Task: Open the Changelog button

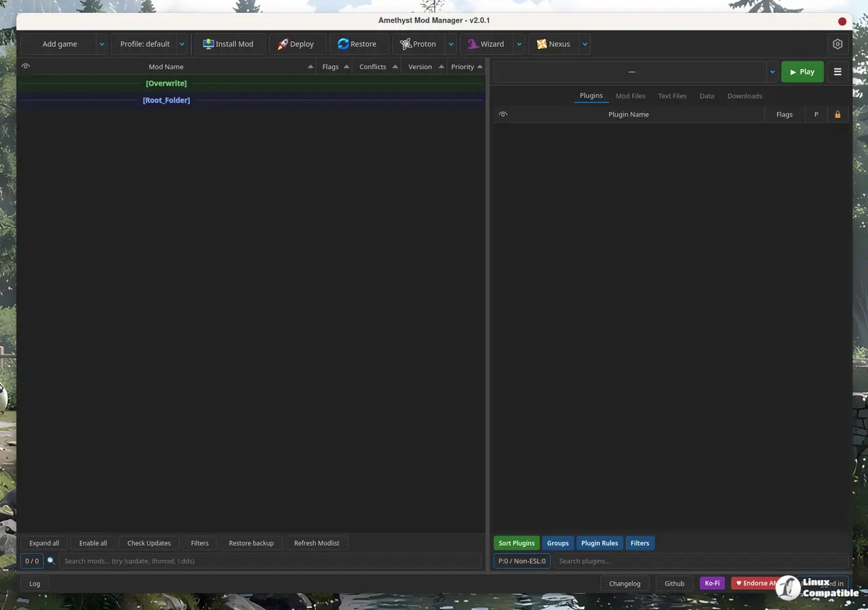Action: (x=625, y=584)
